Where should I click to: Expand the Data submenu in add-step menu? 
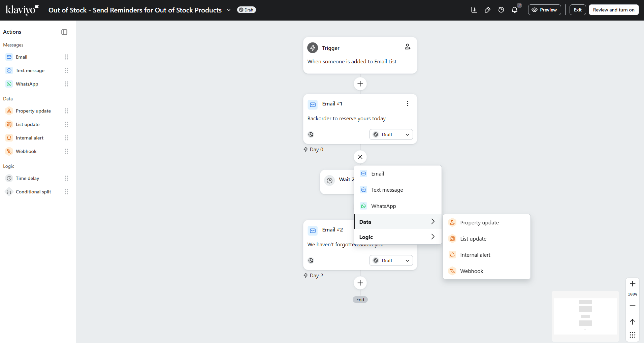pos(397,221)
